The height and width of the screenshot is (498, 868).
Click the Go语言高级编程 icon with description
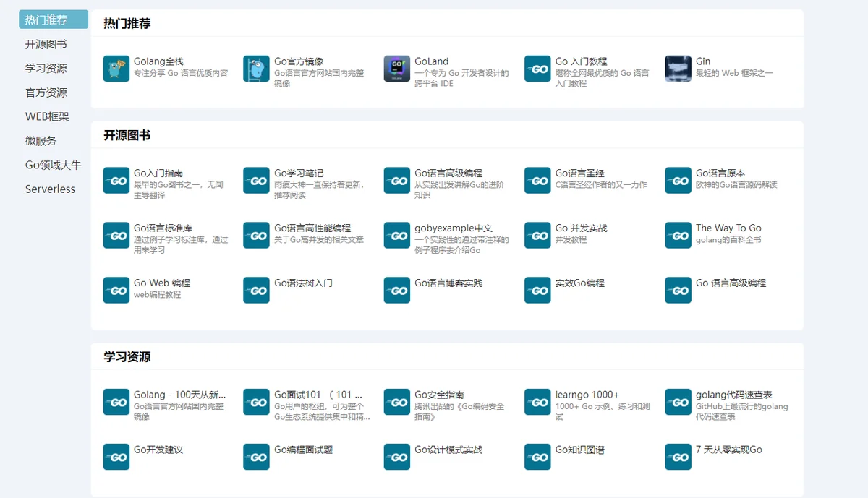pyautogui.click(x=397, y=181)
